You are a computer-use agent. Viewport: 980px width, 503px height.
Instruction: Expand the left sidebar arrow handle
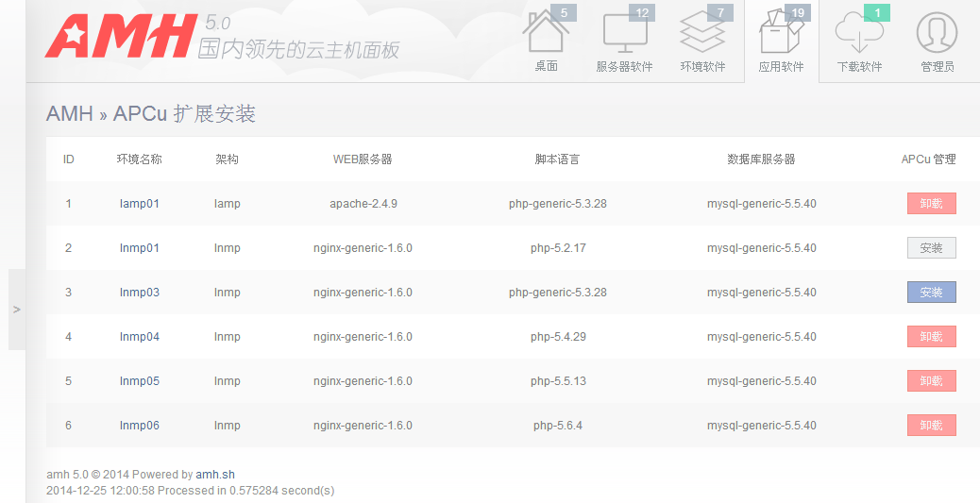17,309
